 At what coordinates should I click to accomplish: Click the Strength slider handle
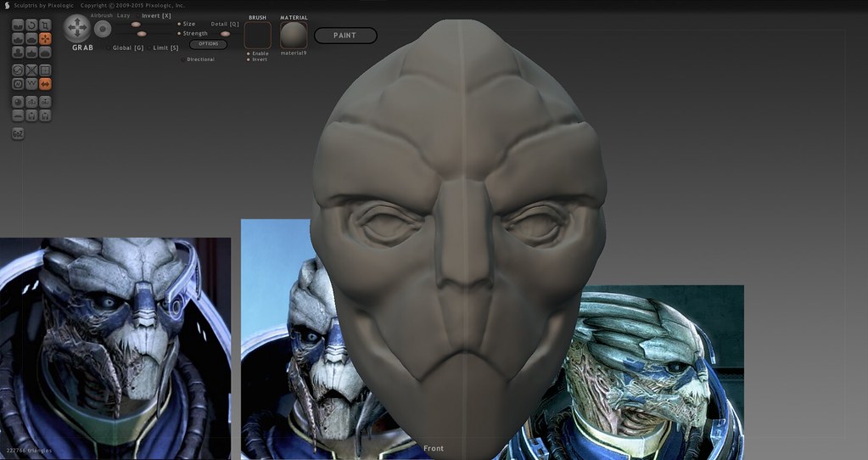pos(142,34)
